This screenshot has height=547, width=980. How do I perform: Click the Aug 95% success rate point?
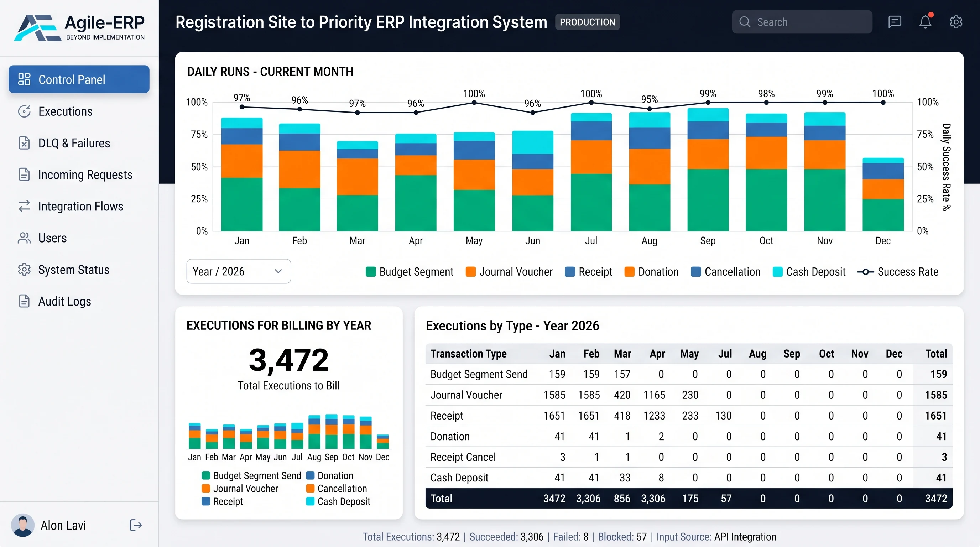pos(650,109)
